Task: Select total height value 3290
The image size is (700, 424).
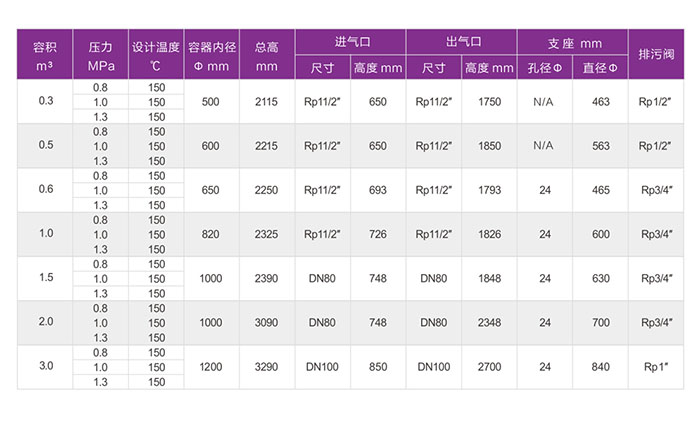Action: pos(267,367)
